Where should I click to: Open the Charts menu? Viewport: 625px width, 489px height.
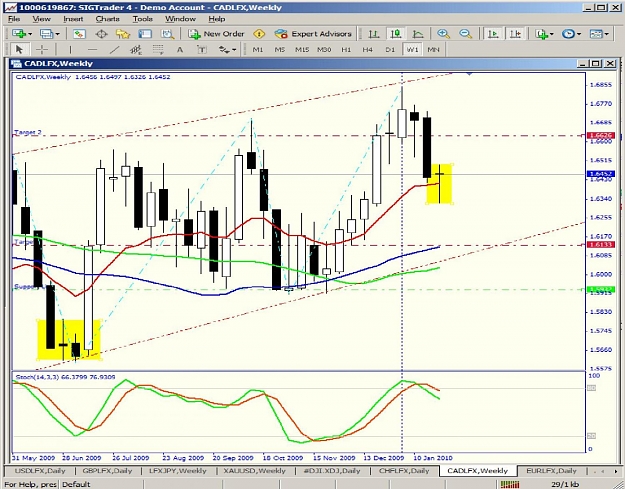(107, 19)
